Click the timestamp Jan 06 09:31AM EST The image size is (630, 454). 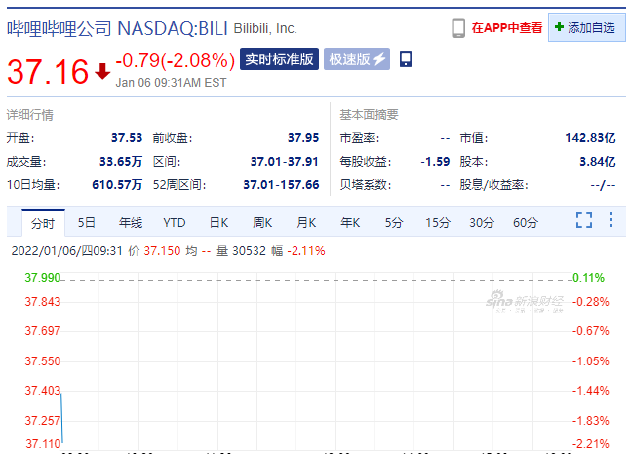(x=171, y=83)
